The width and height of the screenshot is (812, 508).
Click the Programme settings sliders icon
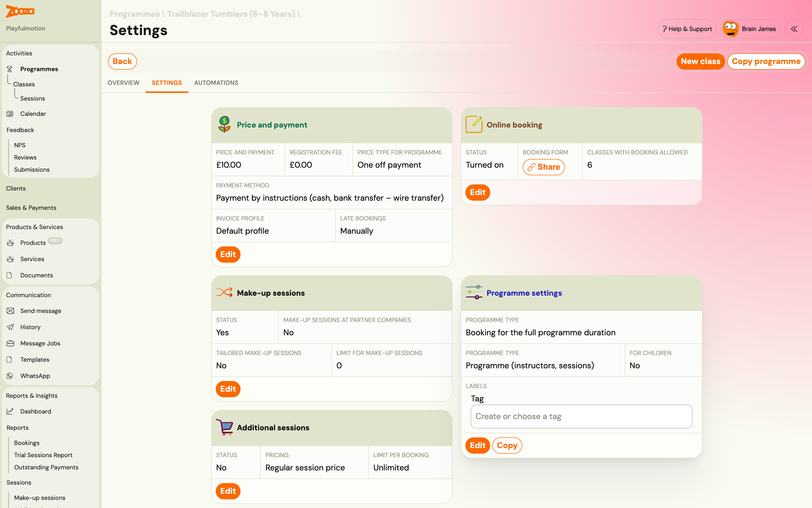(x=474, y=292)
